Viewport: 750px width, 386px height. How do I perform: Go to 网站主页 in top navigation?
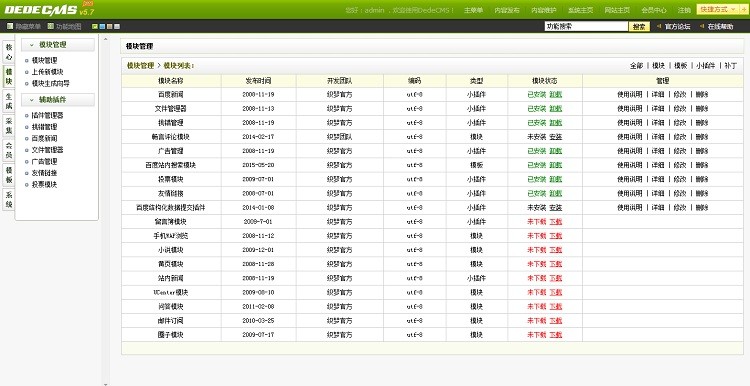(617, 10)
